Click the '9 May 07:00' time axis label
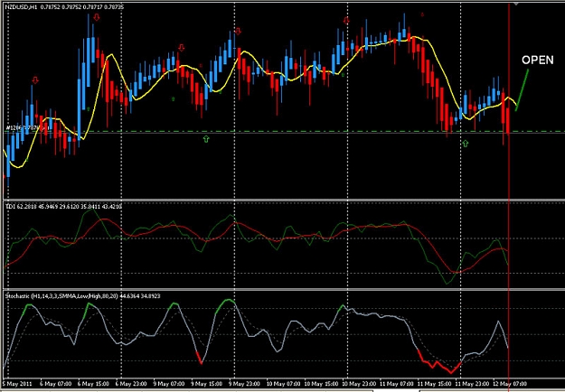 [x=168, y=383]
